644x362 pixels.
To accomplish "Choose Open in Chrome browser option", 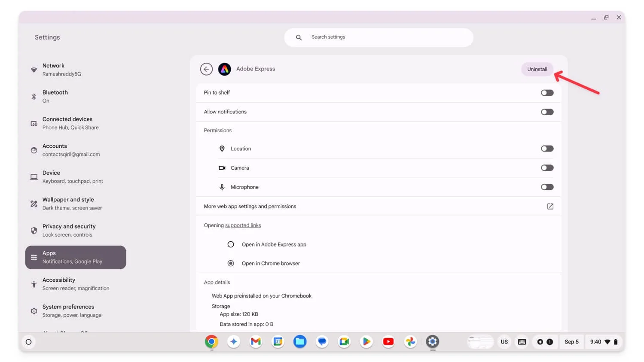I will 231,263.
